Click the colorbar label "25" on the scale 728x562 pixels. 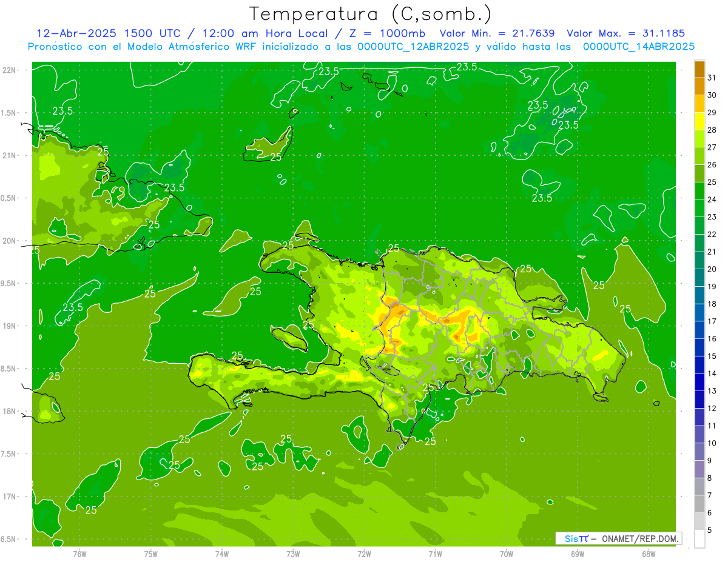pos(712,182)
